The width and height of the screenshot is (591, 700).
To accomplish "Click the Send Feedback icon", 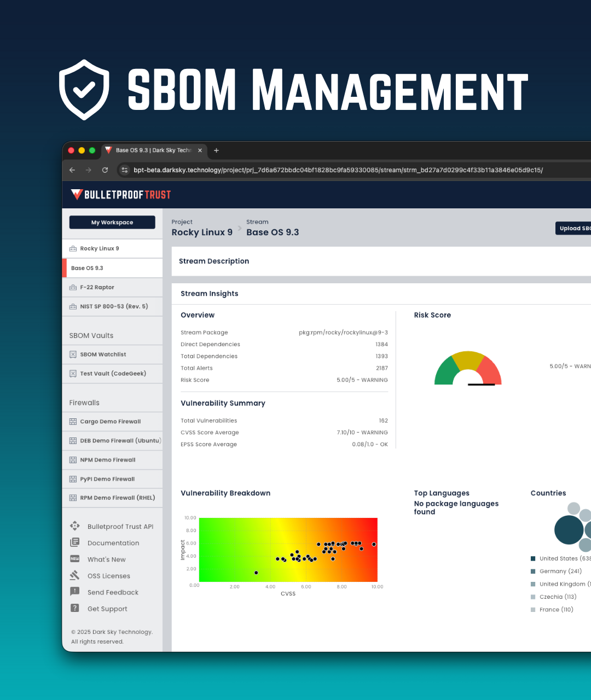I will pos(75,592).
